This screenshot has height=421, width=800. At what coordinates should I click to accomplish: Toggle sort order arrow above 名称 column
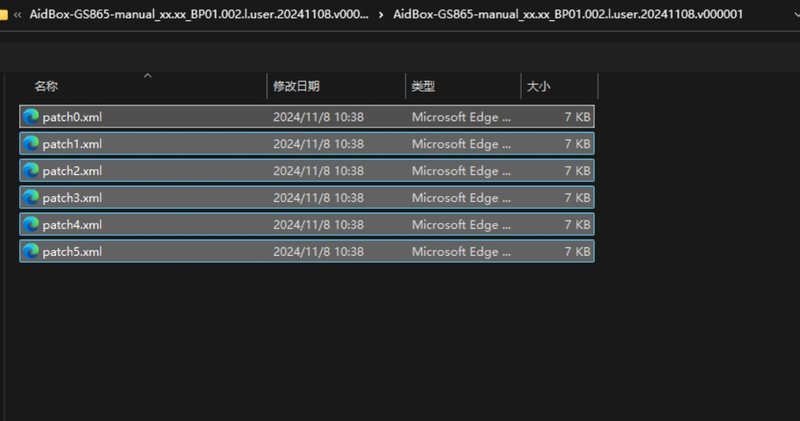tap(147, 76)
